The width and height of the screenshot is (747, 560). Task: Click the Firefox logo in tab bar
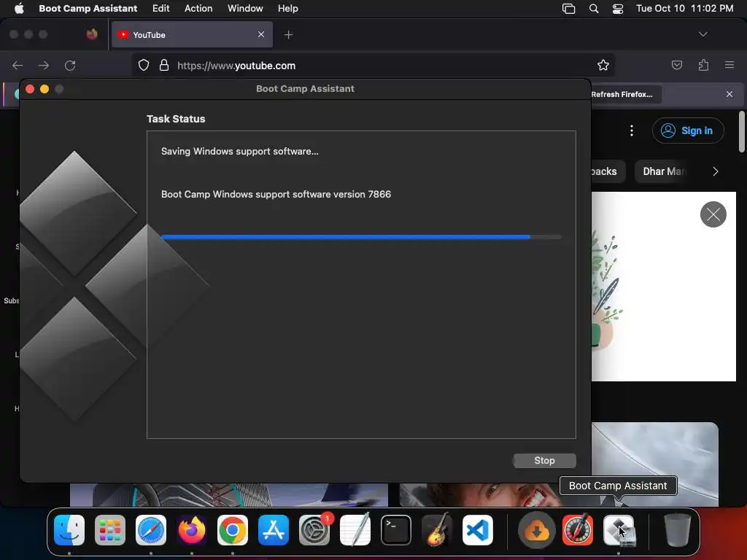pyautogui.click(x=92, y=34)
